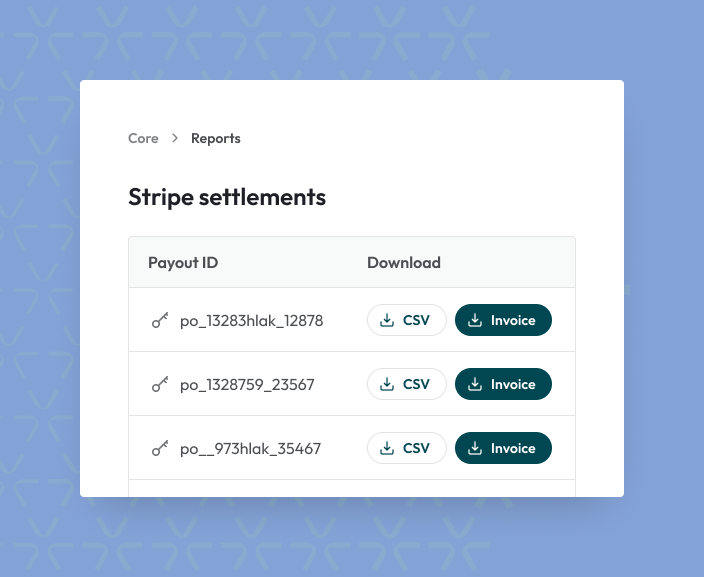Screen dimensions: 704x577
Task: Download Invoice for payout po_1328759_23567
Action: click(503, 385)
